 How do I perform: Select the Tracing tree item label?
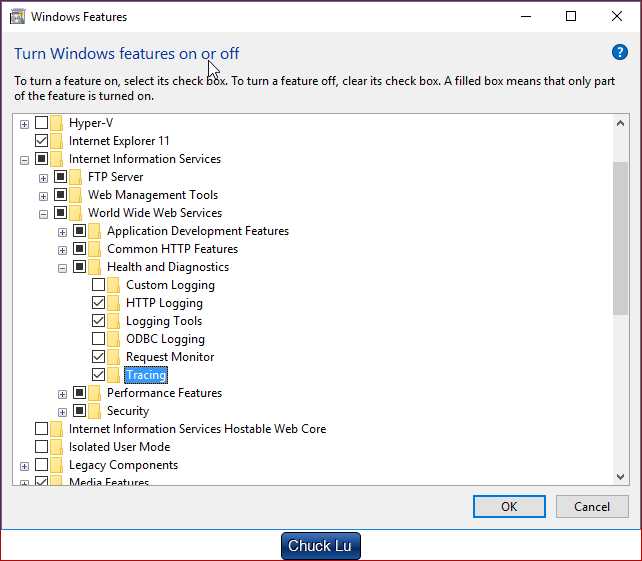146,375
